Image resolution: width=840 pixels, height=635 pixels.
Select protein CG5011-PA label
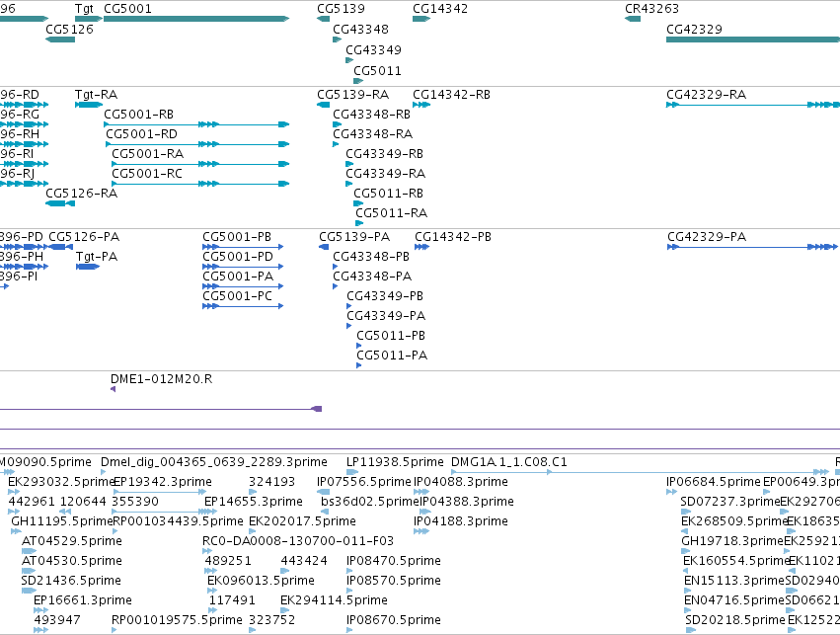pyautogui.click(x=392, y=356)
